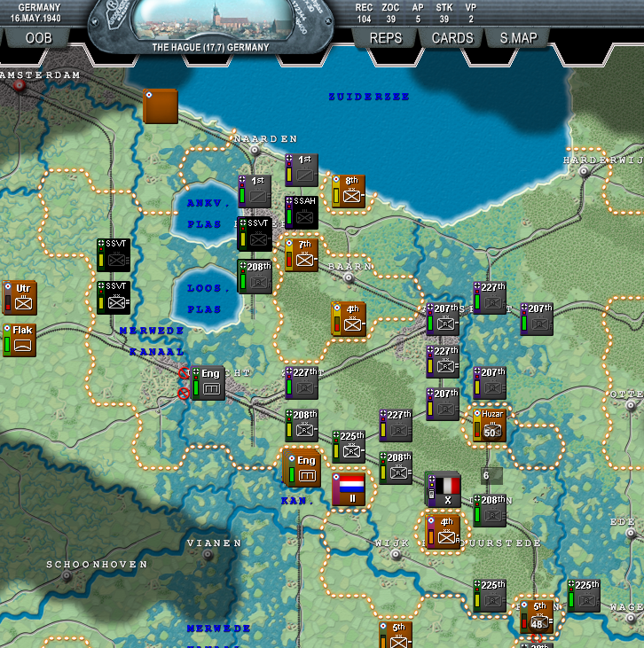The image size is (644, 648).
Task: Select the blank orange counter near Zuiderzee
Action: coord(161,106)
